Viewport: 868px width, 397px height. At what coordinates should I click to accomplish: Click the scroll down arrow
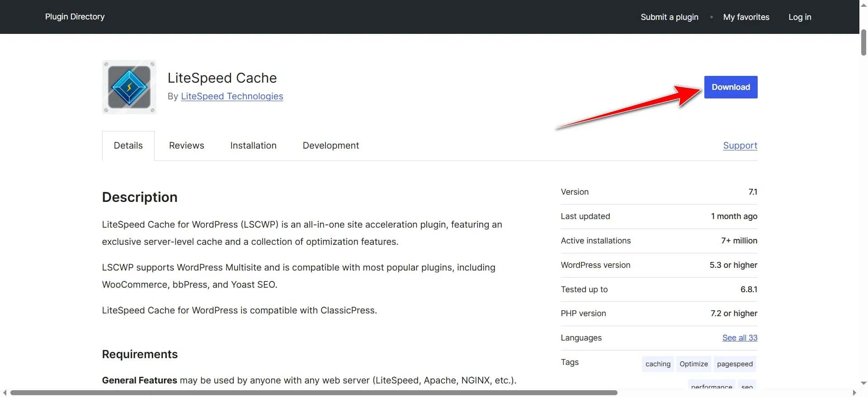[x=863, y=383]
